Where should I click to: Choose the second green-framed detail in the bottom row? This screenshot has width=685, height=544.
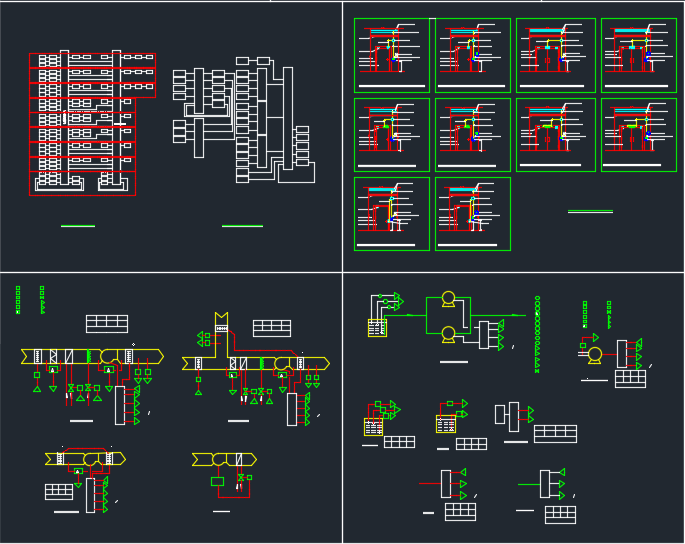(x=473, y=214)
